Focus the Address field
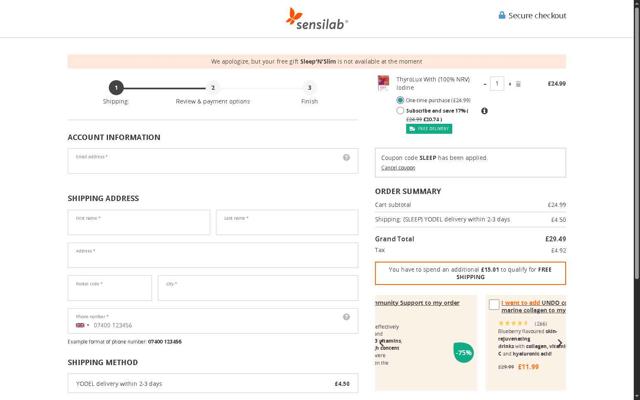Image resolution: width=640 pixels, height=400 pixels. tap(213, 255)
